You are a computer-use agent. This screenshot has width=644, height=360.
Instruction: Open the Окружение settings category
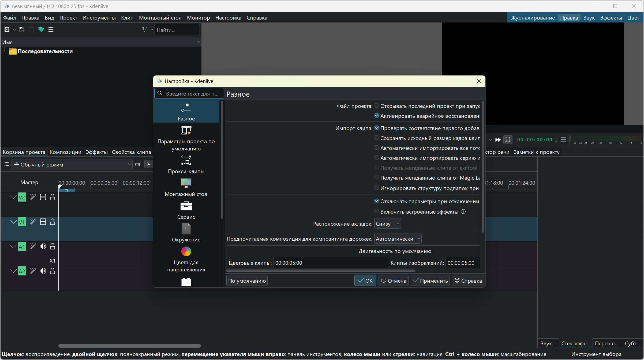pos(186,233)
